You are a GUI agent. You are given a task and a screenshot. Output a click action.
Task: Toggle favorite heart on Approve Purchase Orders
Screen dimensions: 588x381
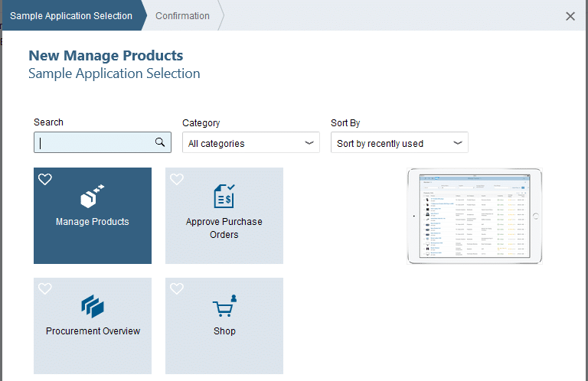coord(177,179)
